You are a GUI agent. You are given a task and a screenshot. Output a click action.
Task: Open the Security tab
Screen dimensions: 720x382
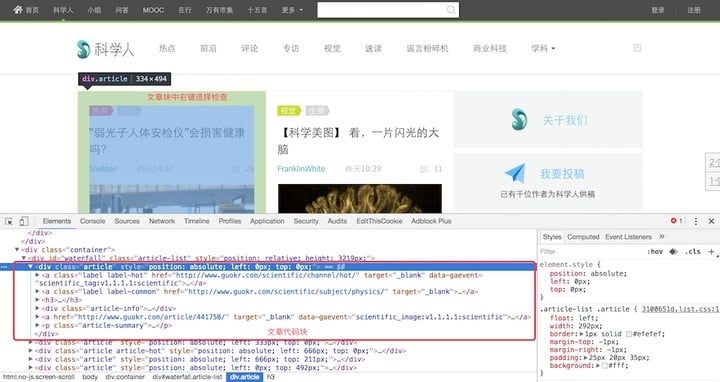click(306, 221)
